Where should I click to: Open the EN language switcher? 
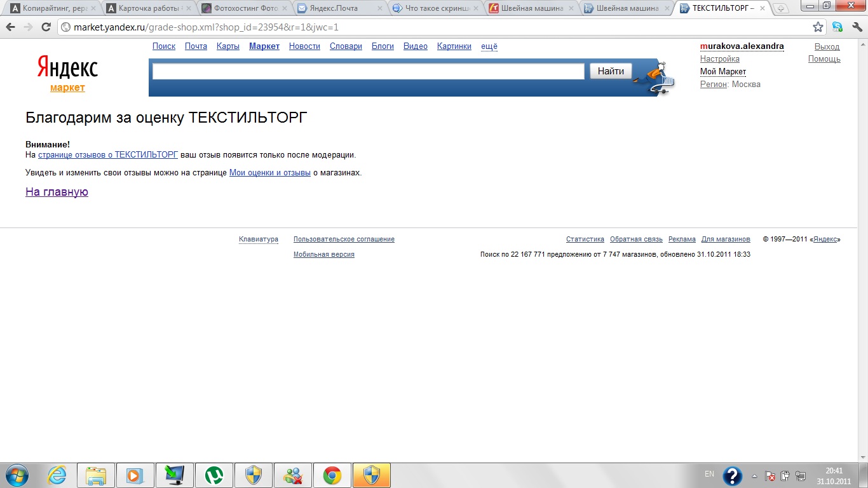tap(709, 474)
